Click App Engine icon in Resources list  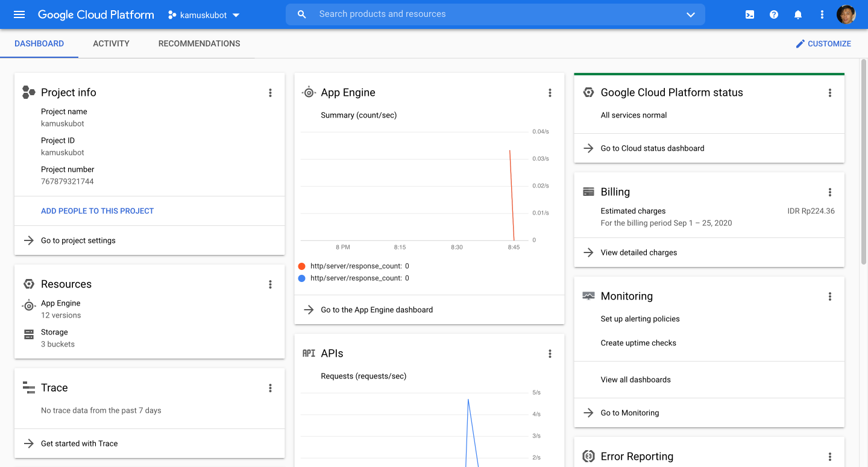(x=28, y=306)
